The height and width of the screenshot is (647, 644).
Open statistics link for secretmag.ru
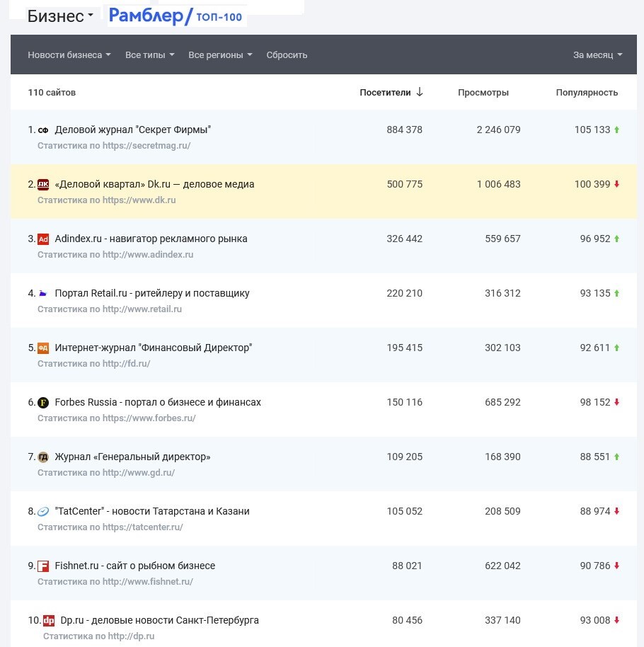[114, 146]
